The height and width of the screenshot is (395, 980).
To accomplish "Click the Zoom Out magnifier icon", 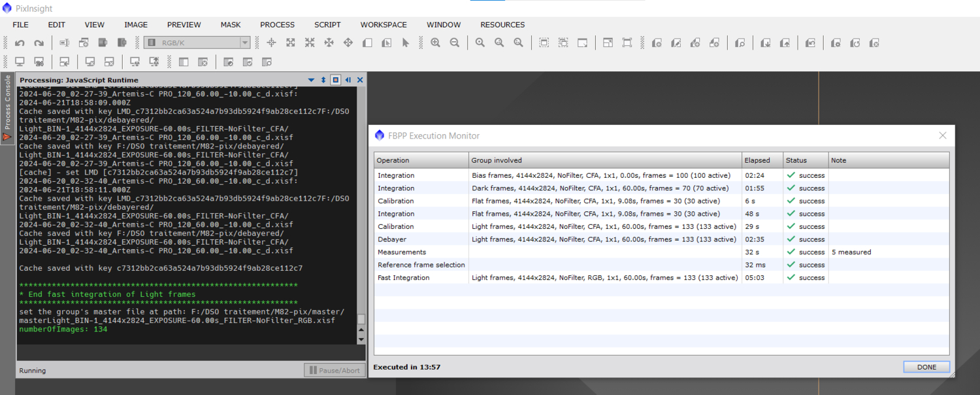I will point(454,43).
